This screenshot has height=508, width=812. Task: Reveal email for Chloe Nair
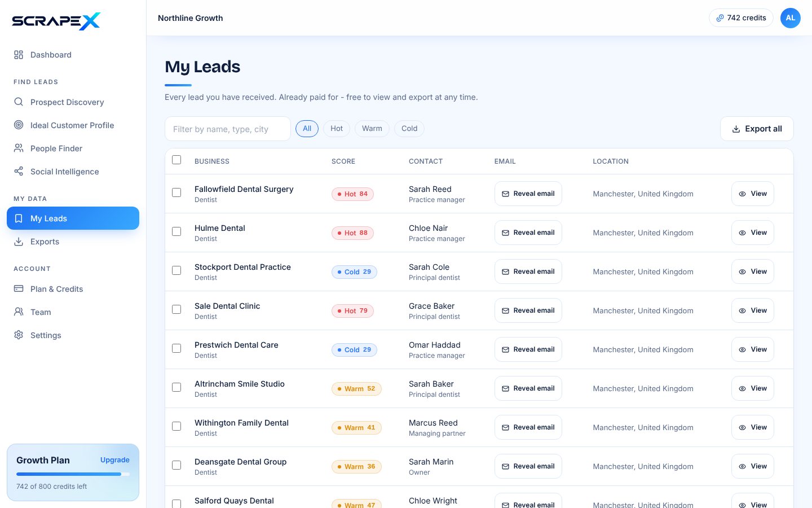[528, 233]
